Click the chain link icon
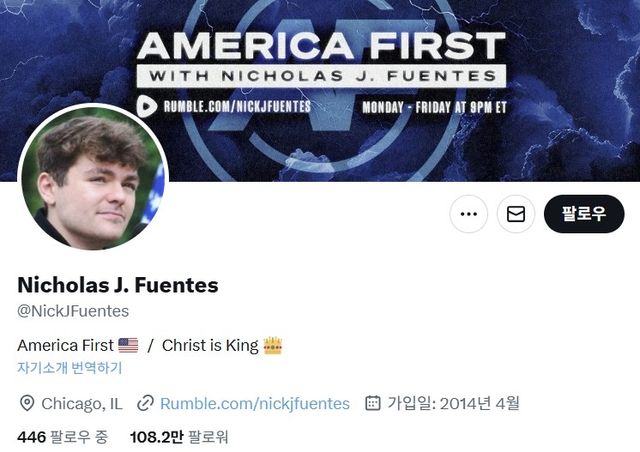Screen dimensions: 640x452 pyautogui.click(x=146, y=403)
